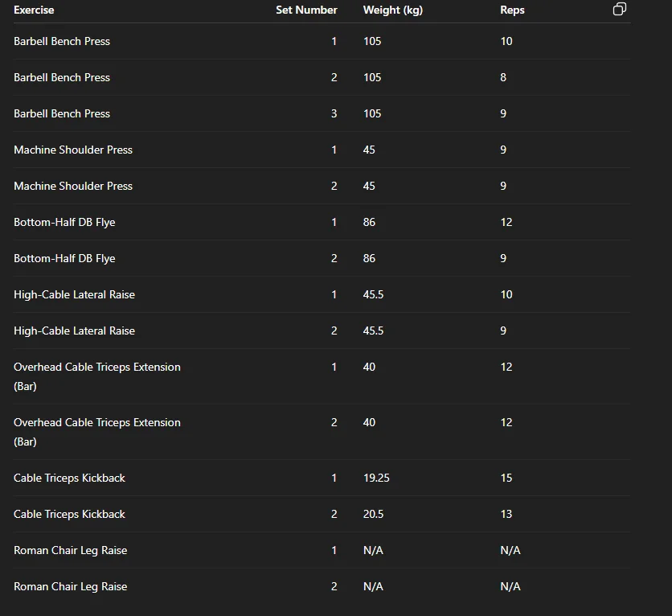Select weight 105 for Bench Press set 1
672x616 pixels.
372,41
